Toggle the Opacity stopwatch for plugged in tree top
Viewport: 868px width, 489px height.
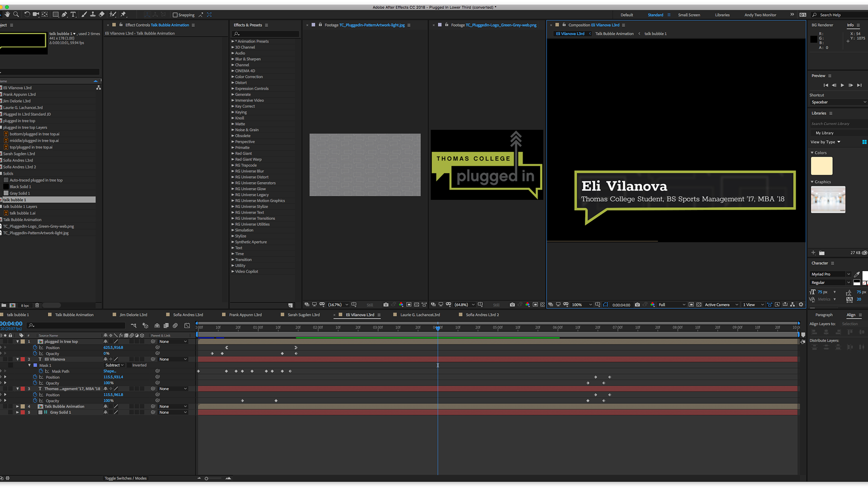(x=35, y=354)
